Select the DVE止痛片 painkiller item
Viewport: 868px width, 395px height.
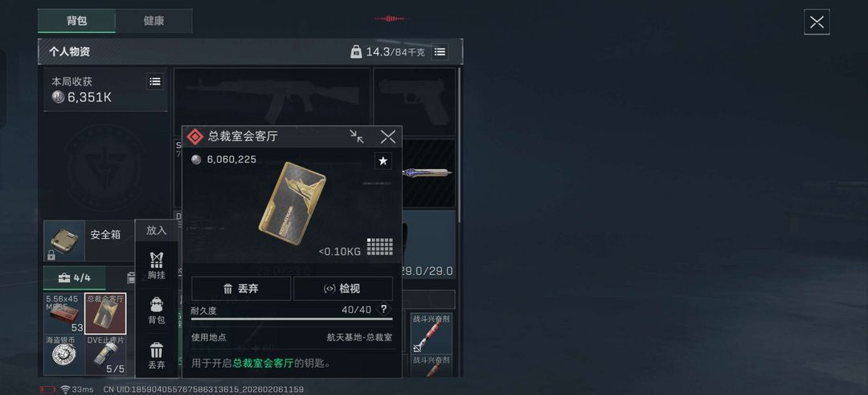click(106, 355)
